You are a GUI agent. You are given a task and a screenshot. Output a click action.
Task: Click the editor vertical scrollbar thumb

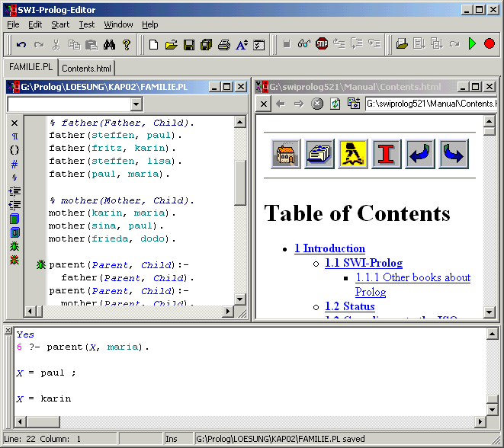click(239, 182)
